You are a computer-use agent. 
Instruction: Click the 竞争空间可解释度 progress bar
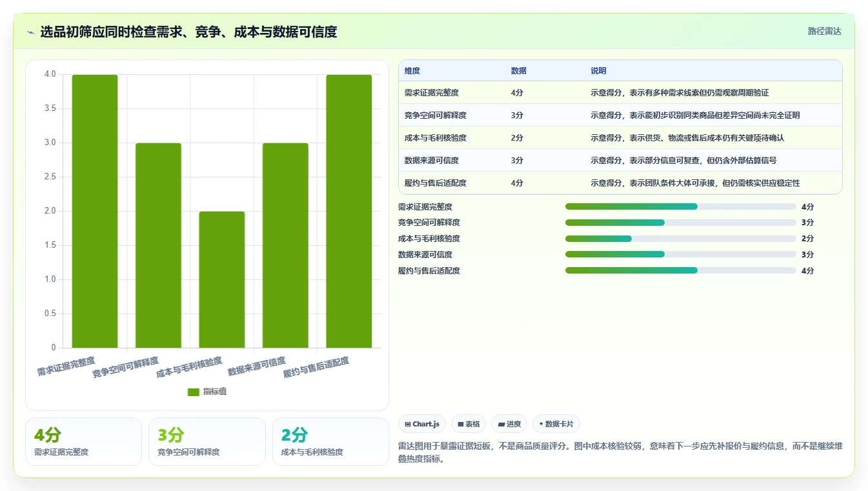(681, 223)
